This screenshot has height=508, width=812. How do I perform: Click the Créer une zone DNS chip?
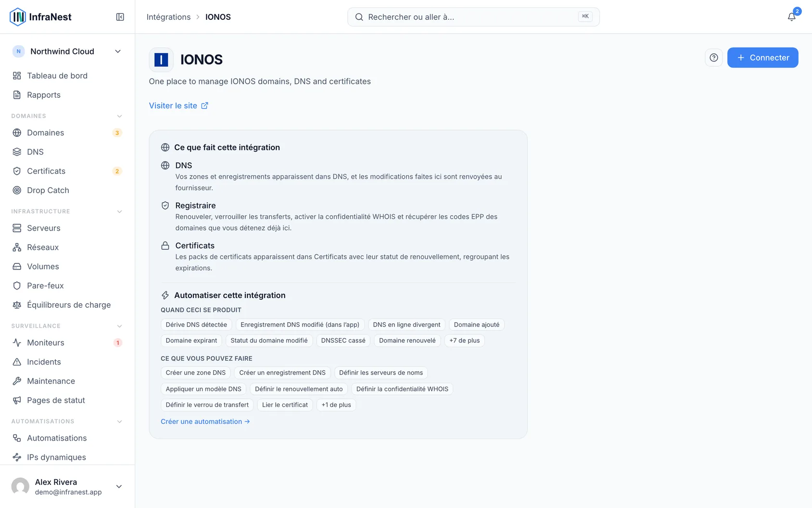coord(196,373)
